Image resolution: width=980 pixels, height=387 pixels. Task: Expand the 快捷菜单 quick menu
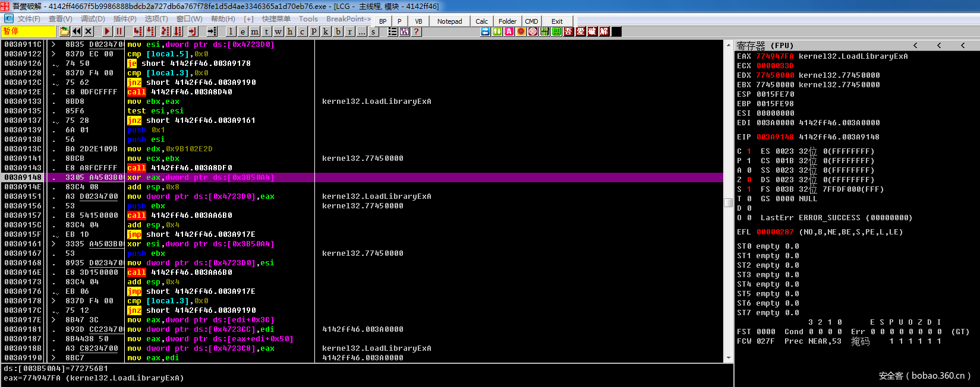(276, 19)
